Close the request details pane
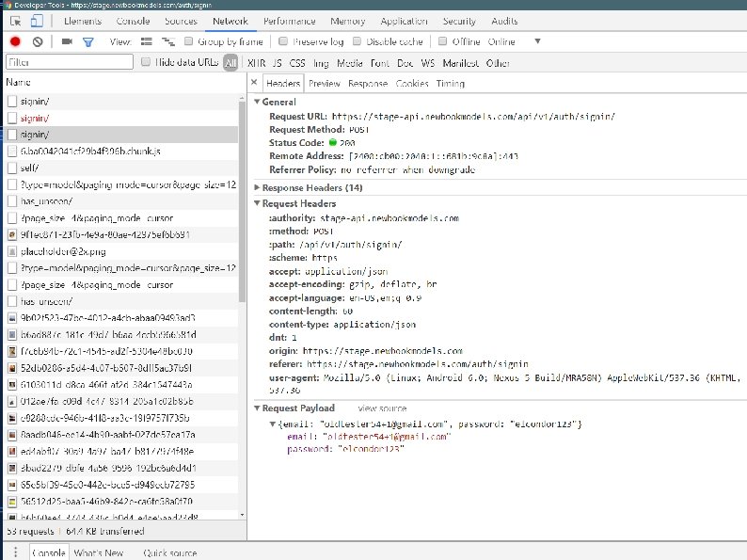This screenshot has width=747, height=560. click(x=255, y=84)
